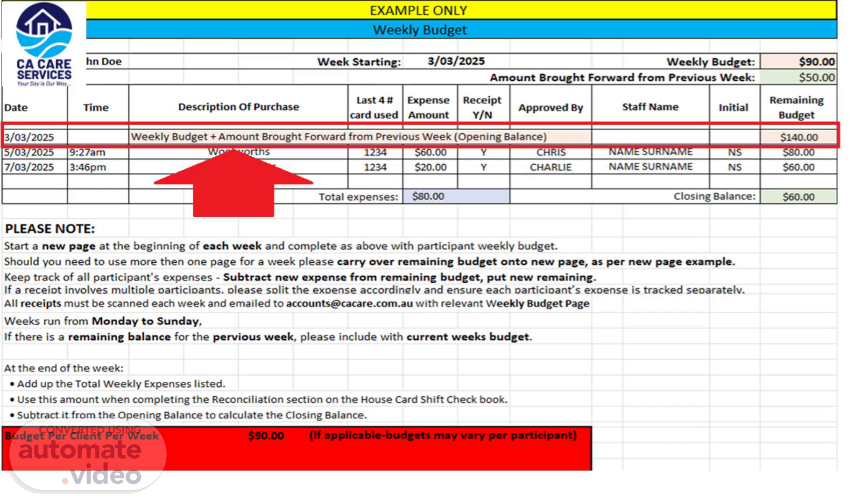Select the Weekly Budget $90.00 cell
Image resolution: width=861 pixels, height=504 pixels.
click(x=798, y=62)
